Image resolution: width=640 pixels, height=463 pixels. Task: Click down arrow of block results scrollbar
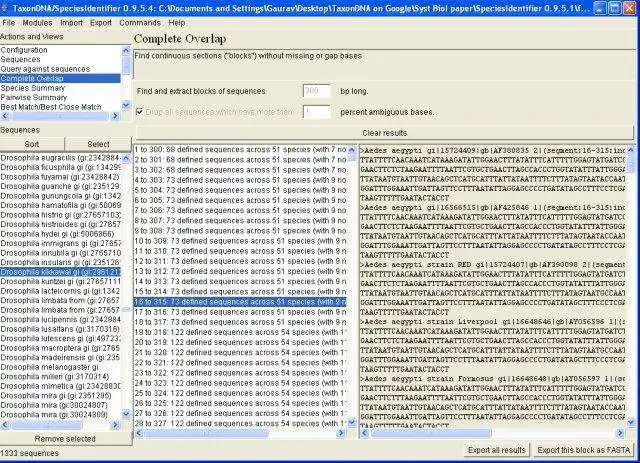click(x=352, y=422)
